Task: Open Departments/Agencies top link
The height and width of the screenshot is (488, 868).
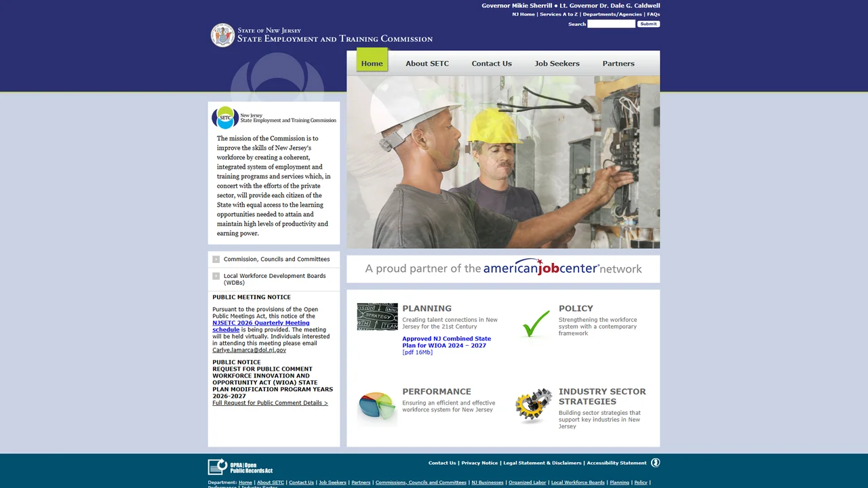Action: point(612,14)
